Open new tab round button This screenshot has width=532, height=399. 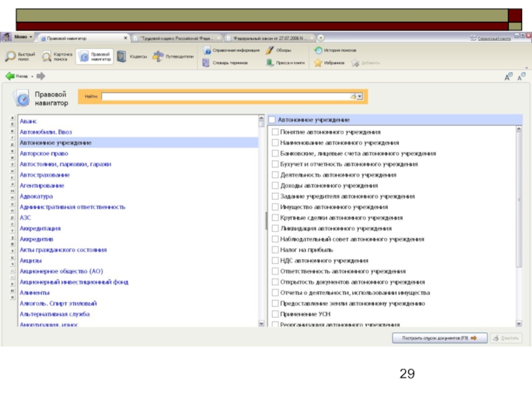(x=321, y=38)
